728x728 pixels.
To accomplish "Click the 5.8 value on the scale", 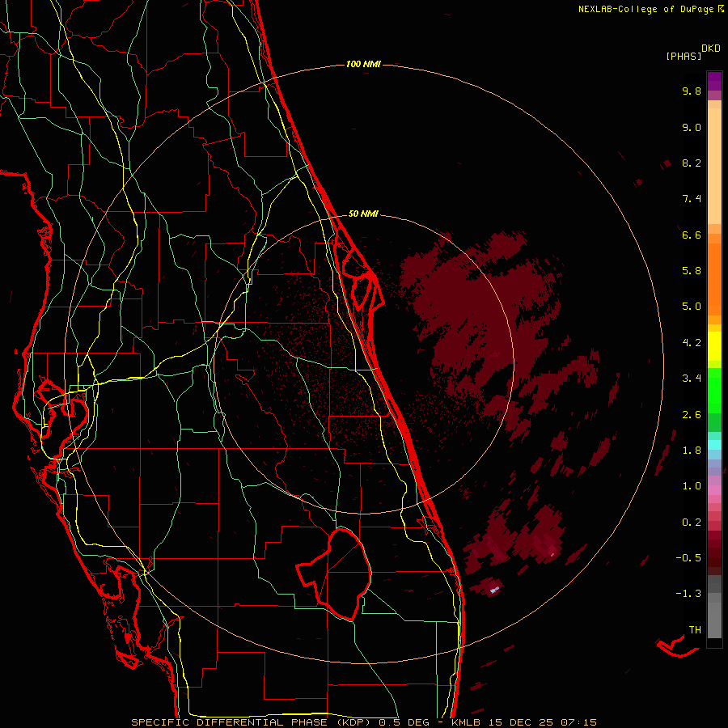I will (692, 271).
